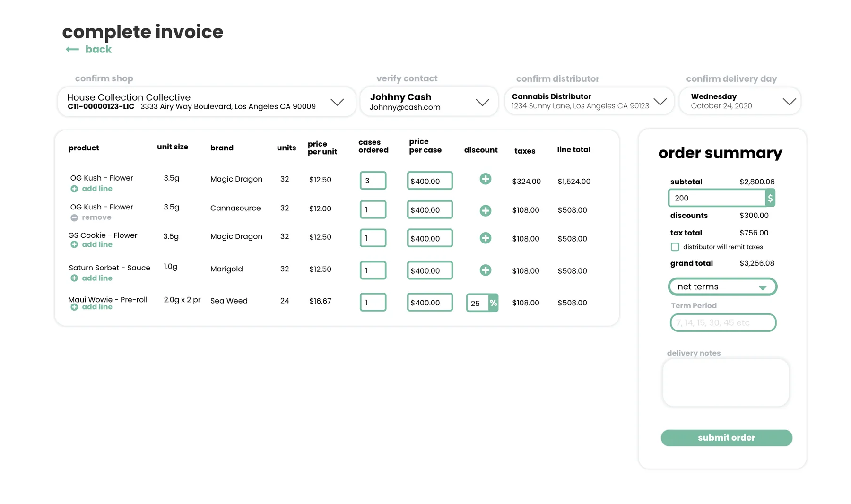851x504 pixels.
Task: Toggle percent symbol on Maui Wowie discount
Action: point(493,303)
